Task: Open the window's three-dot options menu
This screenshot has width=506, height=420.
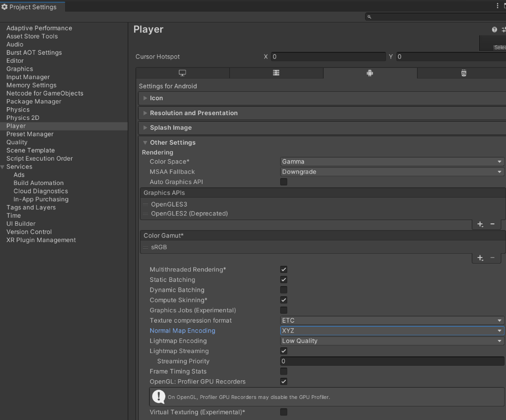Action: (x=498, y=6)
